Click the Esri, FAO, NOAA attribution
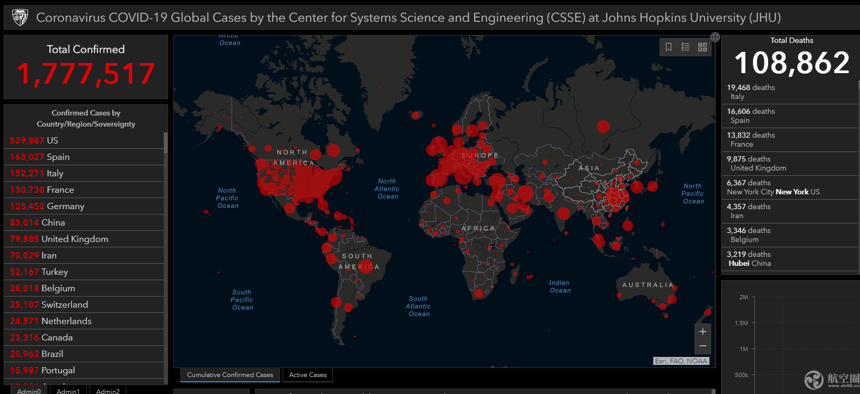 click(681, 361)
